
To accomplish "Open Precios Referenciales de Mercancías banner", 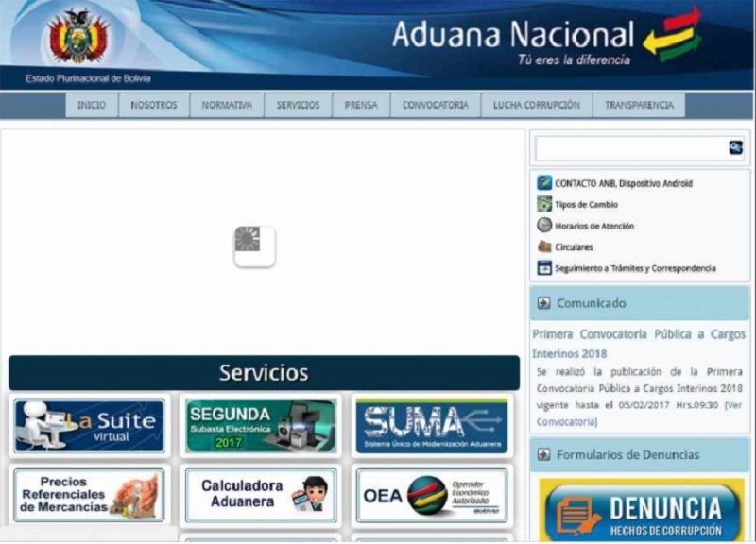I will point(90,495).
